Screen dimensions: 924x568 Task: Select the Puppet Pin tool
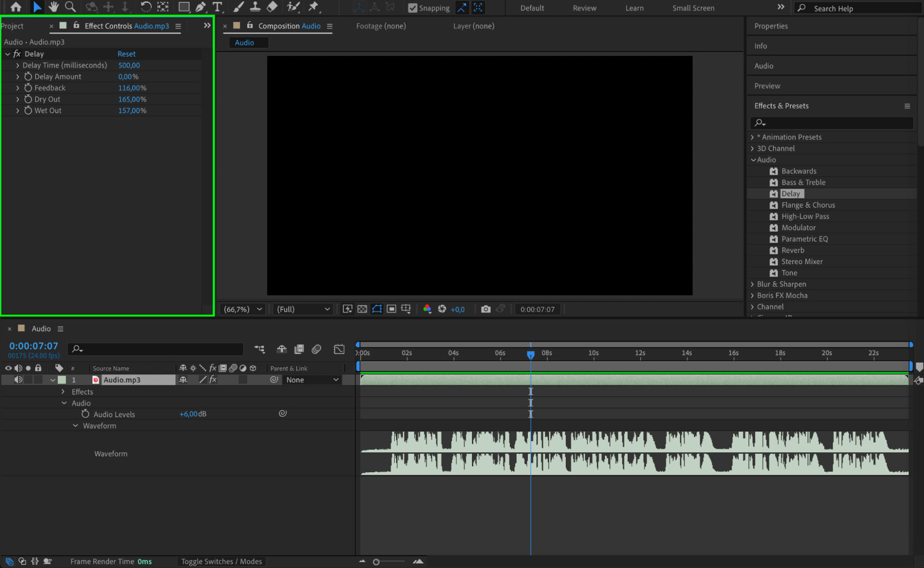pyautogui.click(x=314, y=7)
